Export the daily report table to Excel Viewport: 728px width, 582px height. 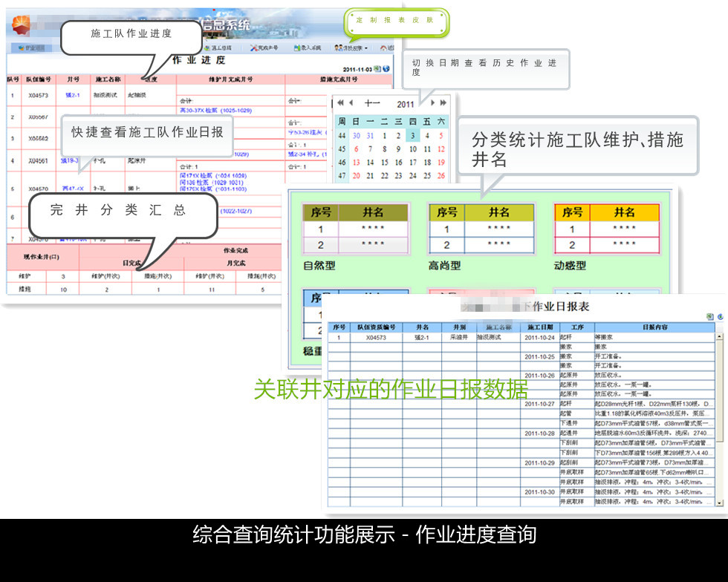pos(710,316)
